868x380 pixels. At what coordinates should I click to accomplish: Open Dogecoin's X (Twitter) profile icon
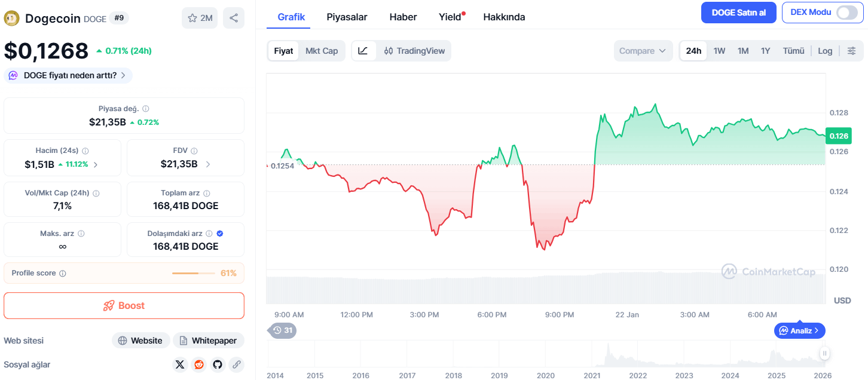pos(180,364)
